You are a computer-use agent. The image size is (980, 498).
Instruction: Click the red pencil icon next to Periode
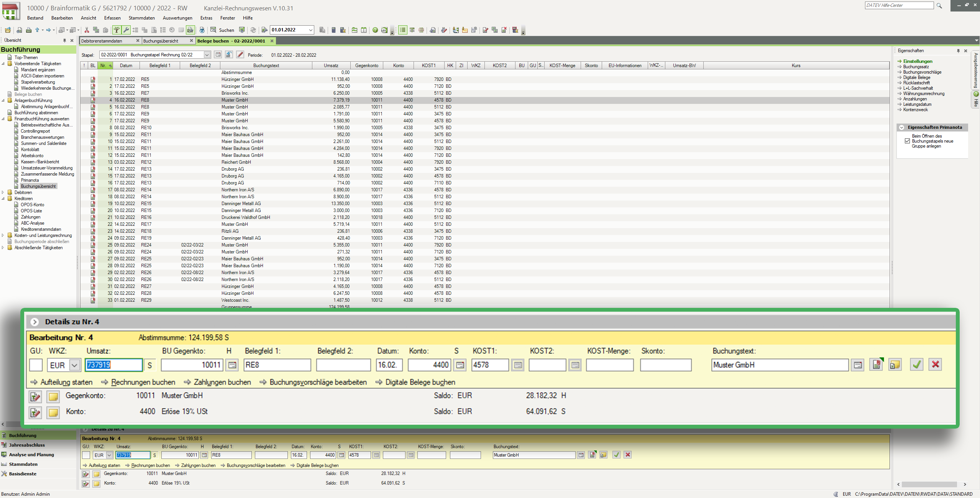240,55
